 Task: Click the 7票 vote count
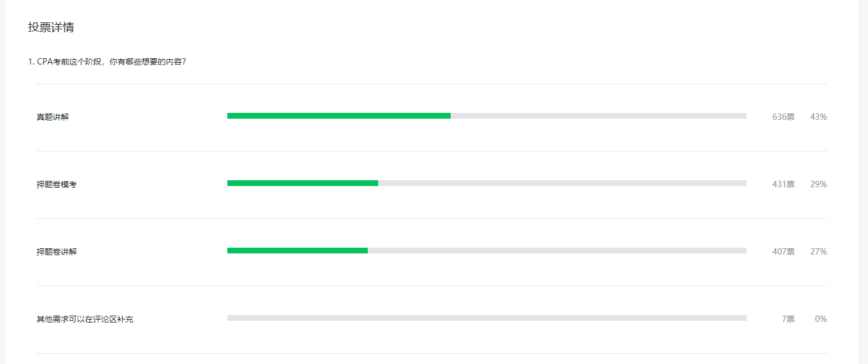[788, 319]
